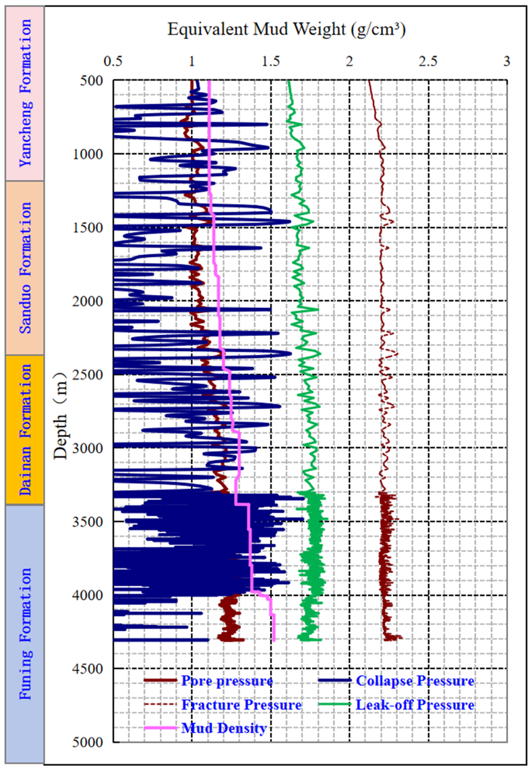Click the navy Collapse Pressure legend line
The width and height of the screenshot is (532, 772).
tap(334, 680)
